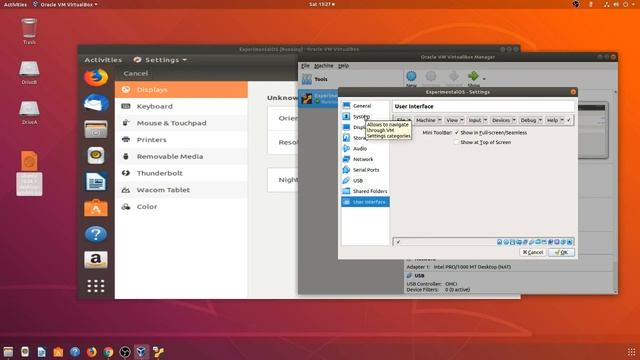Click the host clock in top bar
The height and width of the screenshot is (360, 640).
pyautogui.click(x=322, y=4)
